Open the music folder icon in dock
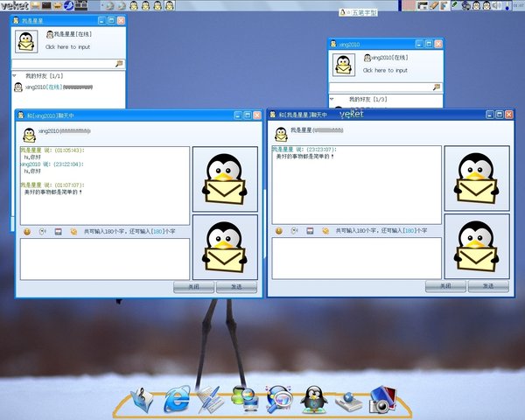The width and height of the screenshot is (525, 420). [142, 400]
